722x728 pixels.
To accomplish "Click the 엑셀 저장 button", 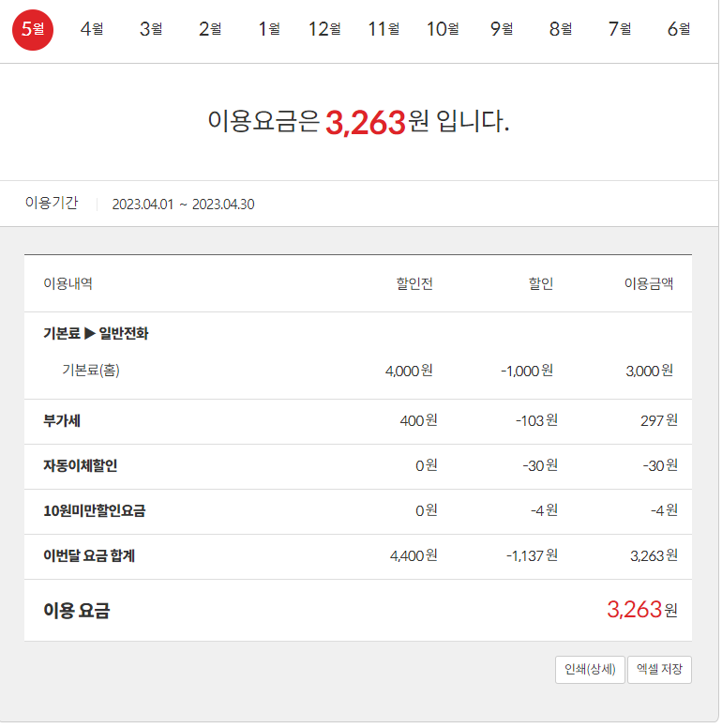I will tap(659, 670).
